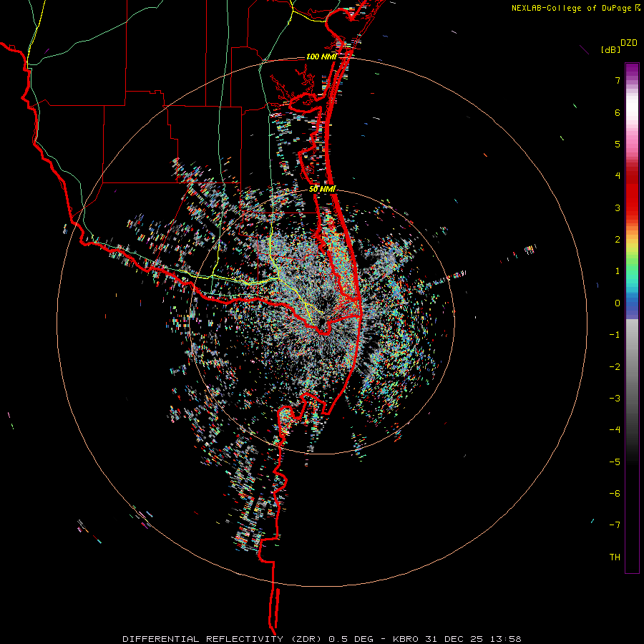Click the [dB] unit label
The height and width of the screenshot is (644, 644).
click(610, 50)
